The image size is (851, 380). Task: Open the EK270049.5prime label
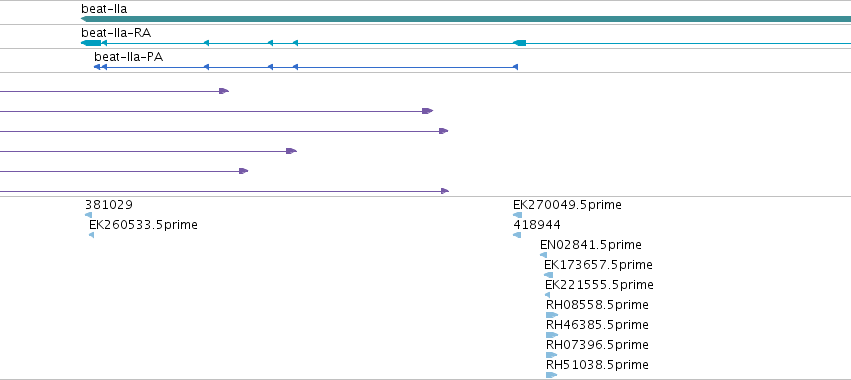(567, 205)
